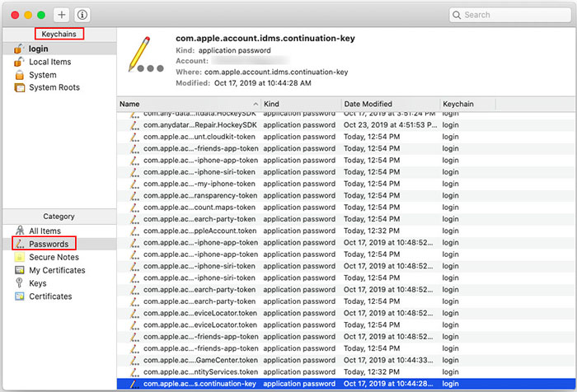Choose the Keys category
The width and height of the screenshot is (577, 392).
[x=59, y=283]
